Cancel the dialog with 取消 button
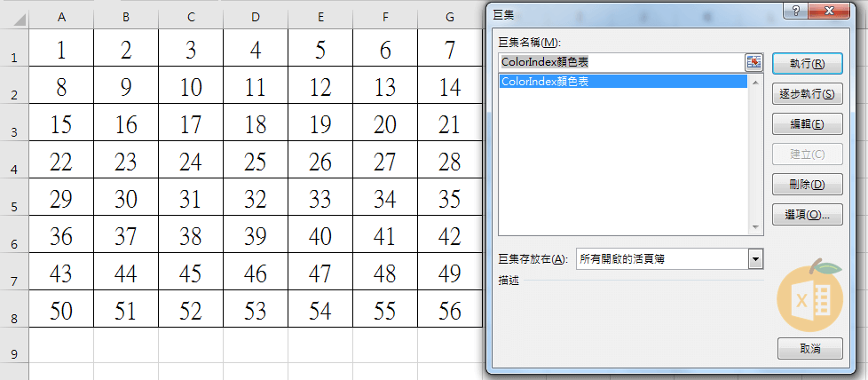 (x=809, y=348)
